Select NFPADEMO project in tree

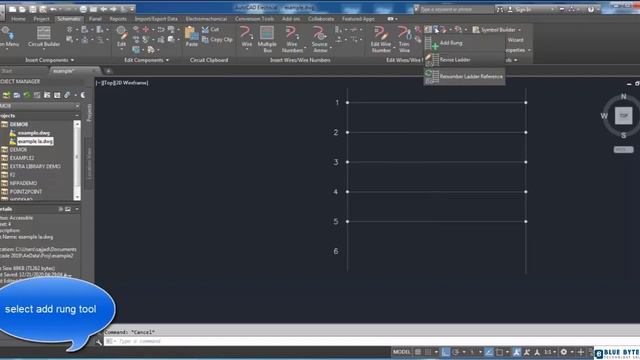[x=23, y=183]
